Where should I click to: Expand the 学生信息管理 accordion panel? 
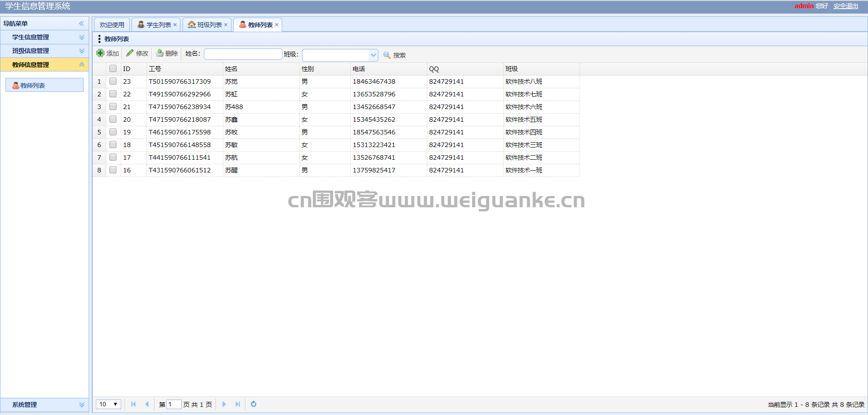click(x=44, y=37)
